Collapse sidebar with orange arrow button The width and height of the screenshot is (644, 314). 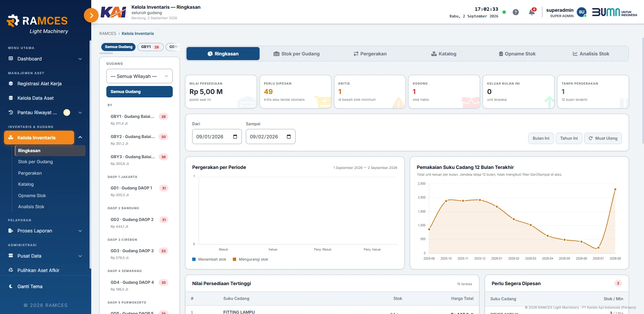tap(91, 15)
